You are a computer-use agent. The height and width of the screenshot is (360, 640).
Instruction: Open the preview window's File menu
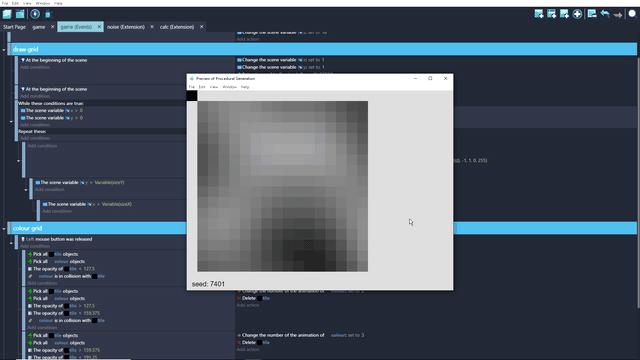pos(191,87)
